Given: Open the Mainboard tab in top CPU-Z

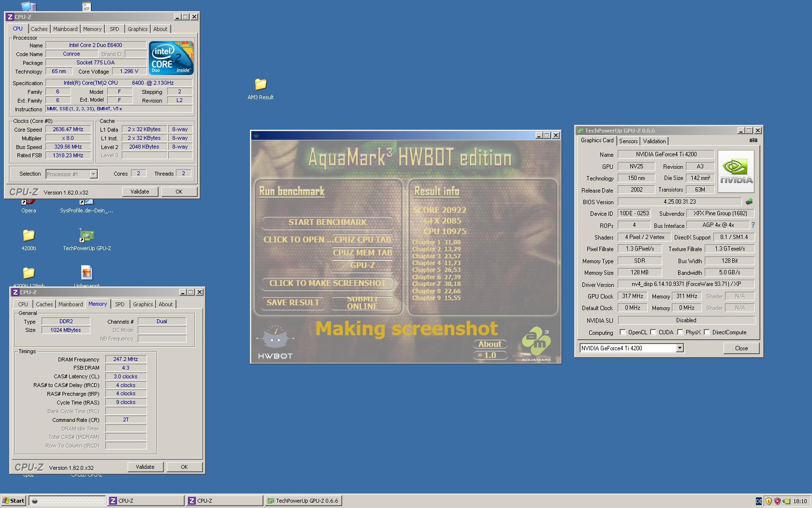Looking at the screenshot, I should click(65, 29).
